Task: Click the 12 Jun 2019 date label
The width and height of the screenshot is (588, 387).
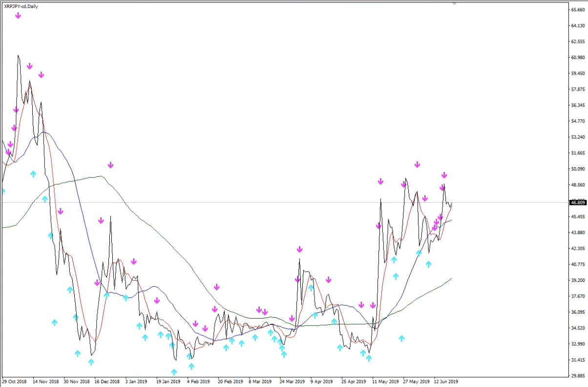Action: click(446, 382)
